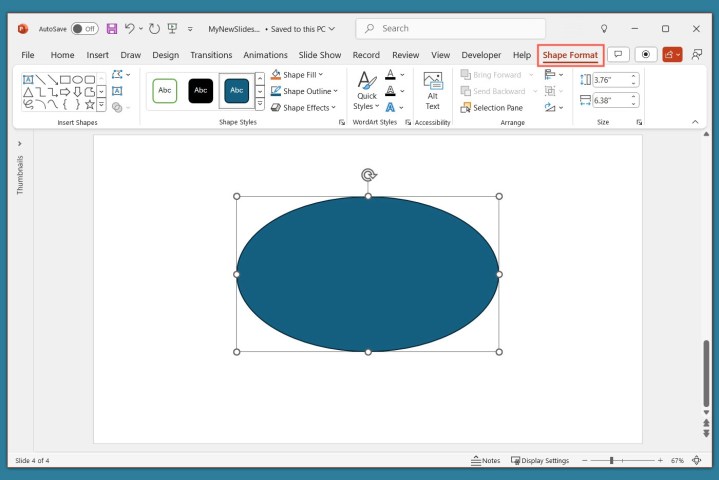Expand the Shape Fill dropdown
This screenshot has height=480, width=719.
pos(304,75)
